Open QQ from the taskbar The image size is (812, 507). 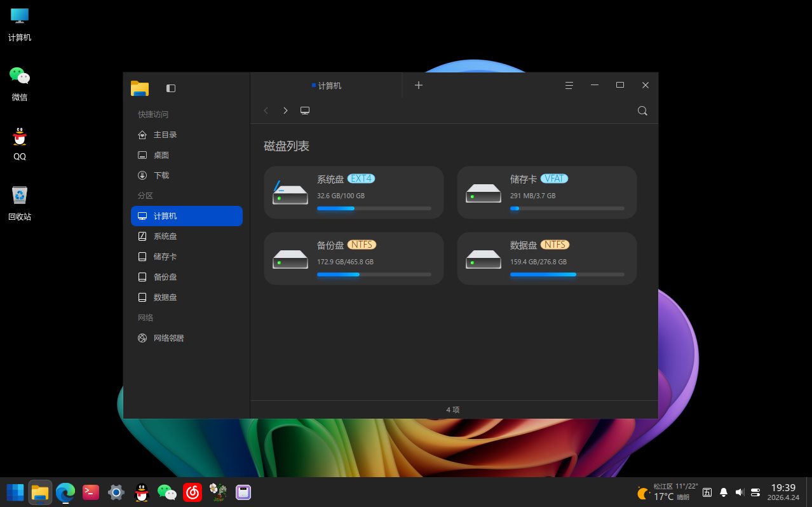tap(142, 492)
